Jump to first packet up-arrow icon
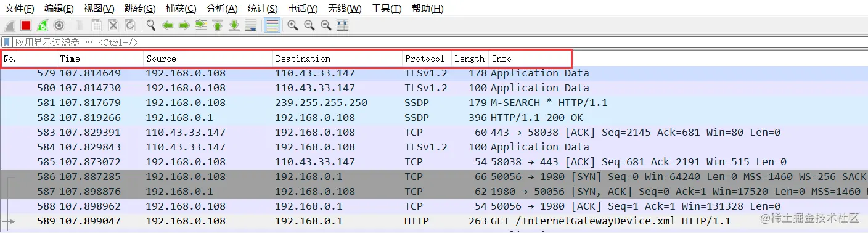Viewport: 868px width, 233px height. [x=218, y=25]
